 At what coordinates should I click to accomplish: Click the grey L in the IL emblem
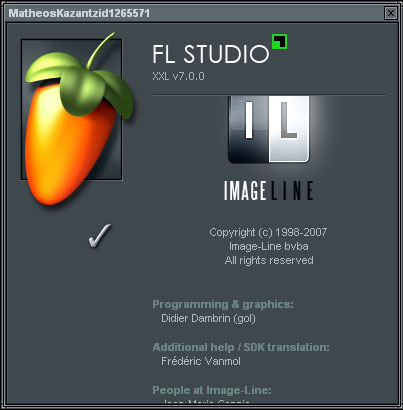click(288, 120)
